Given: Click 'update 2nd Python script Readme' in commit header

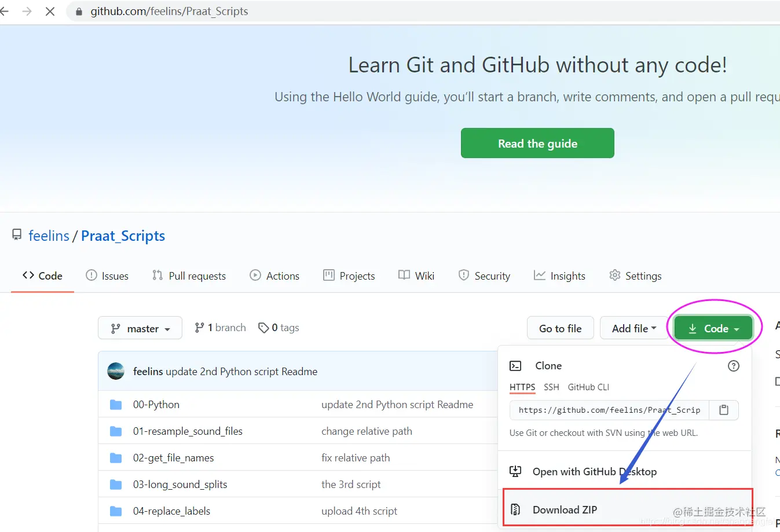Looking at the screenshot, I should coord(241,371).
